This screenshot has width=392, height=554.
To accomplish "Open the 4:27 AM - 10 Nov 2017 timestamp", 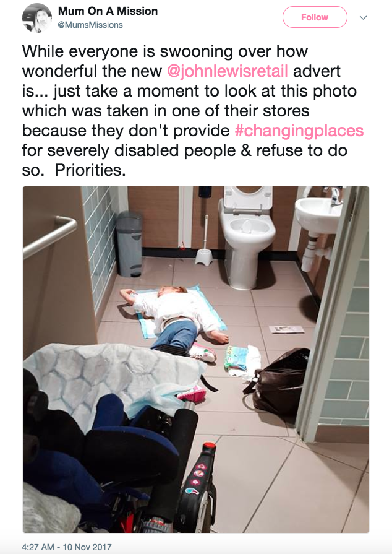I will [x=67, y=547].
